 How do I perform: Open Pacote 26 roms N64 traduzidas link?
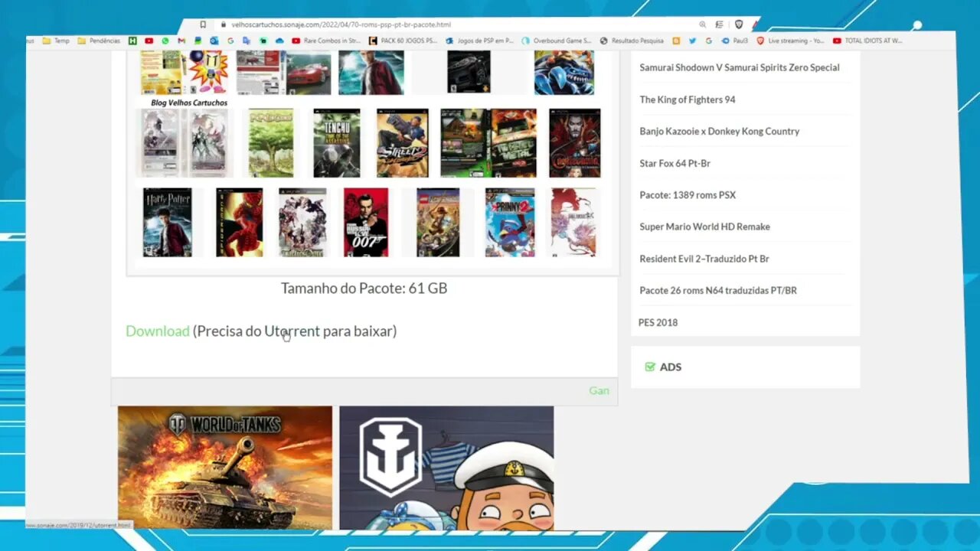(718, 290)
